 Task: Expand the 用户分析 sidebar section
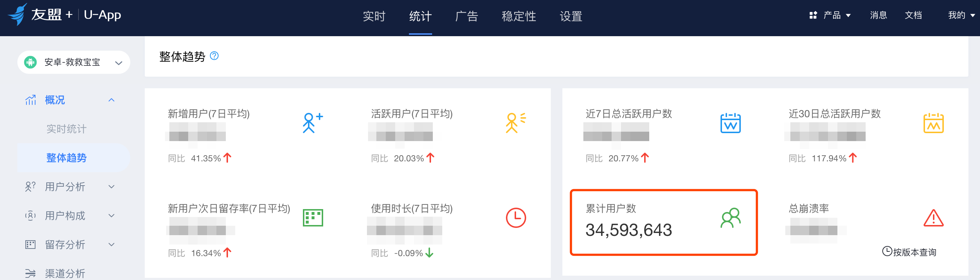pyautogui.click(x=111, y=186)
